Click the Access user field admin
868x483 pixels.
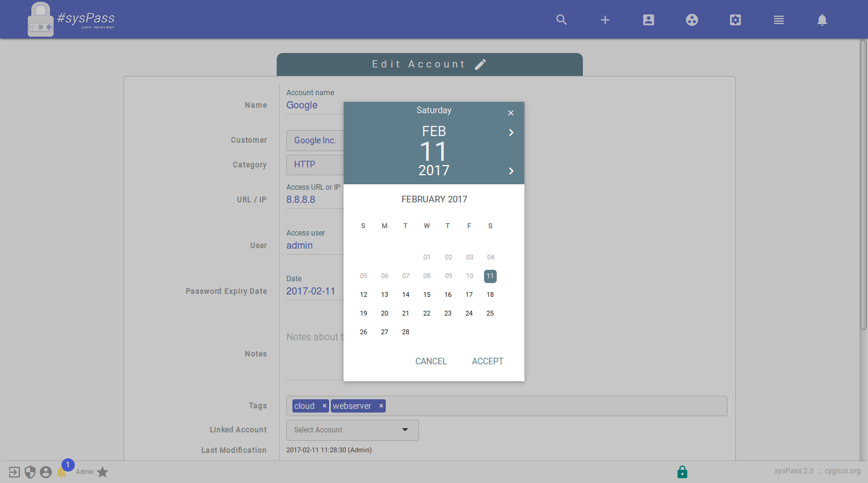click(x=315, y=246)
